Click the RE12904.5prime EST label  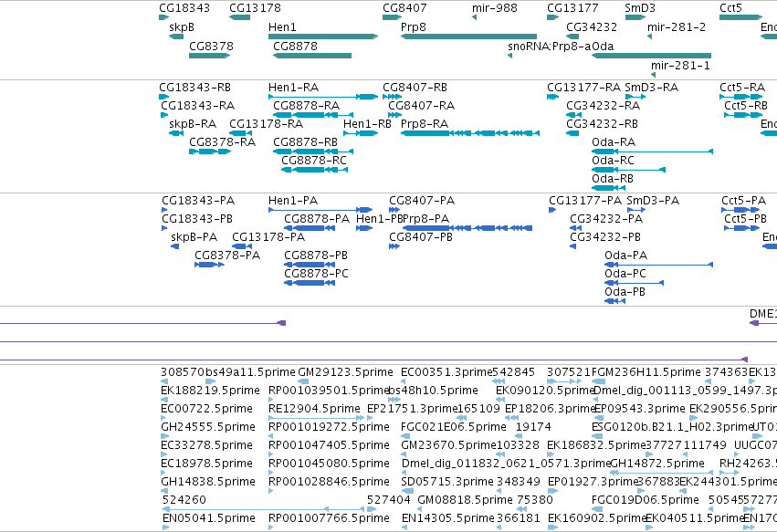(x=314, y=409)
